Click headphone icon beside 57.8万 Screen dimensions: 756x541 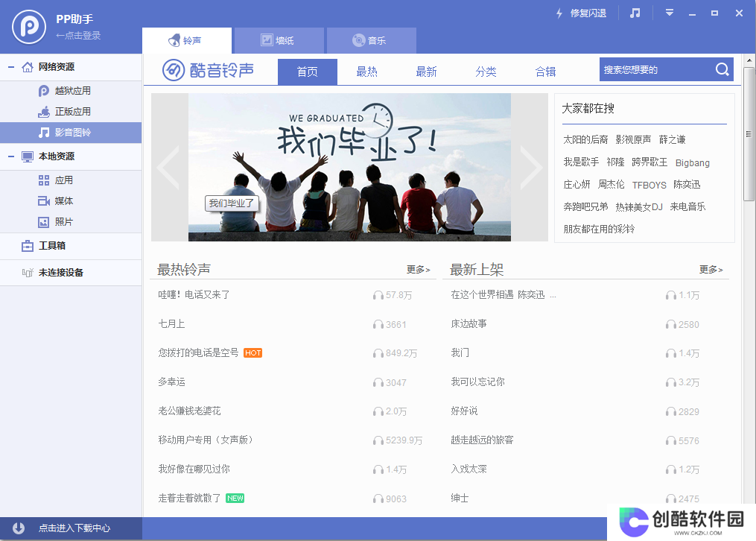click(378, 295)
